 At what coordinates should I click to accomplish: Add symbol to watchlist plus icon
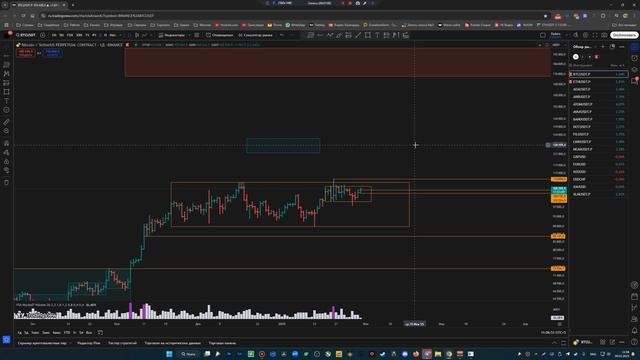603,47
